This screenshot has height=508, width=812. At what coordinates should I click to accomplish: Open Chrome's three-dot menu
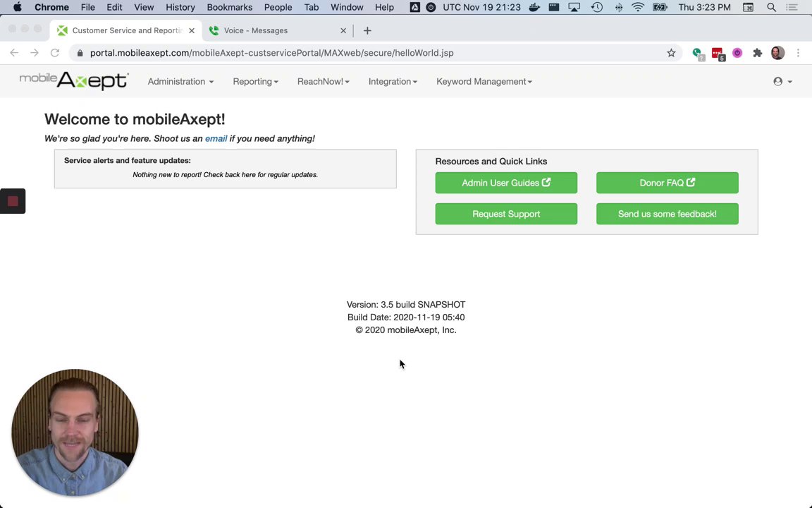pos(798,53)
